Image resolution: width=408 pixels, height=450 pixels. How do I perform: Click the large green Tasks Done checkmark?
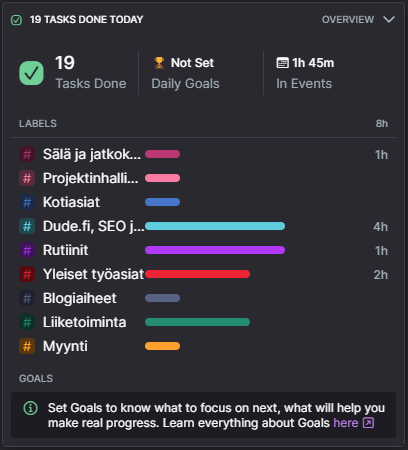point(31,73)
